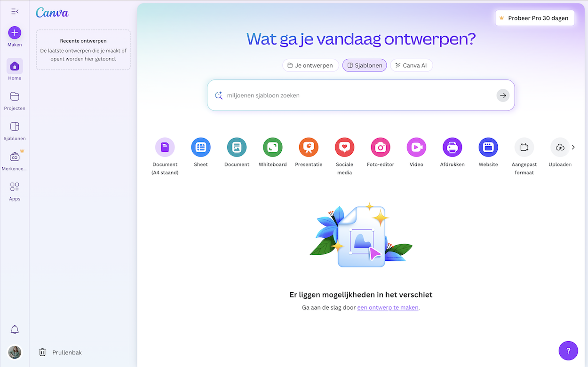
Task: Show more design types with arrow
Action: 573,148
